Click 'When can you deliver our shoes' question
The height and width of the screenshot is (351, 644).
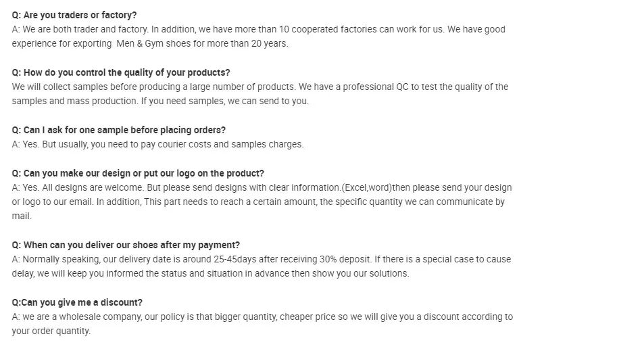tap(126, 245)
